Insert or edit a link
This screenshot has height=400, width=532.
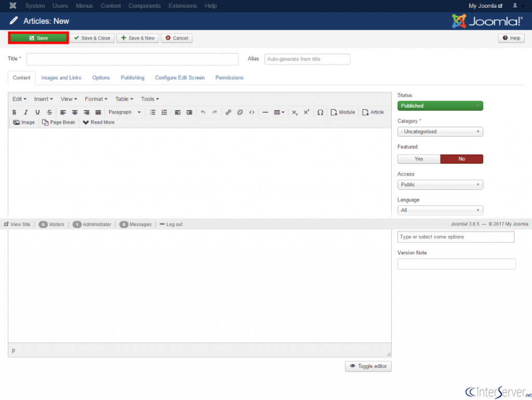[229, 112]
